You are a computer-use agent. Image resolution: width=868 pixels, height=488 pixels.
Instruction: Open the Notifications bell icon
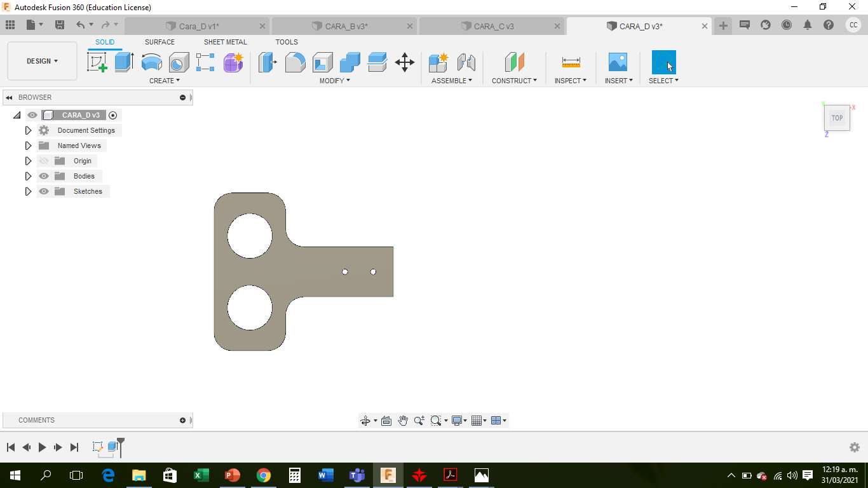point(808,25)
